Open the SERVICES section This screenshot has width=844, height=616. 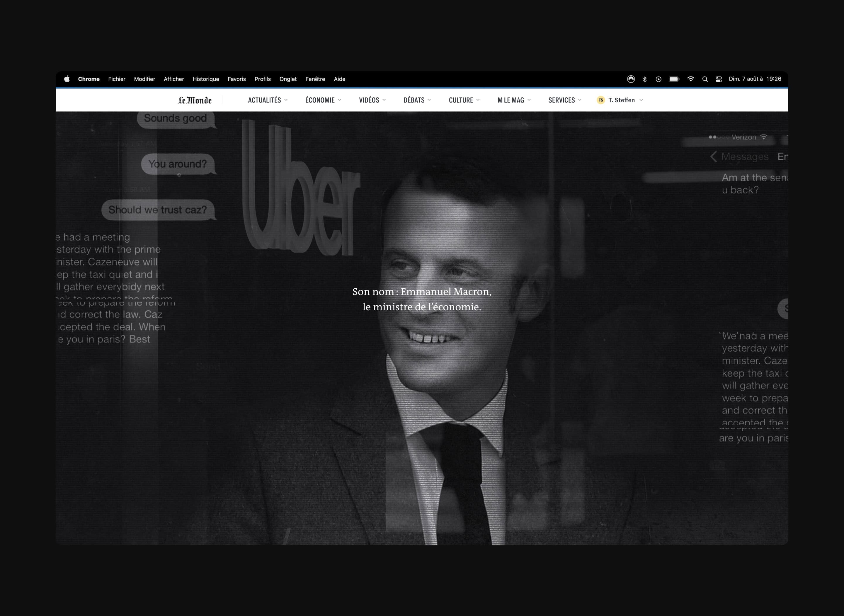[561, 100]
